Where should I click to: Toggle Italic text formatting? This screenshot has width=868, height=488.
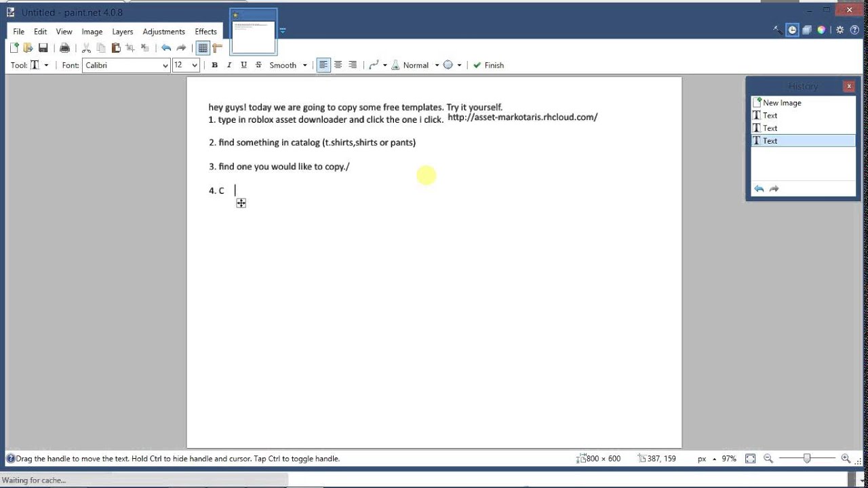pos(229,65)
